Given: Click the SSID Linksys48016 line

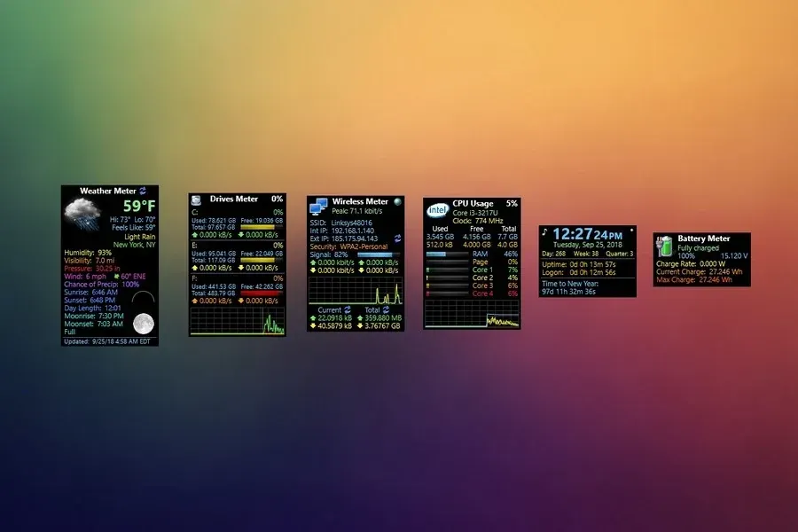Looking at the screenshot, I should [341, 223].
